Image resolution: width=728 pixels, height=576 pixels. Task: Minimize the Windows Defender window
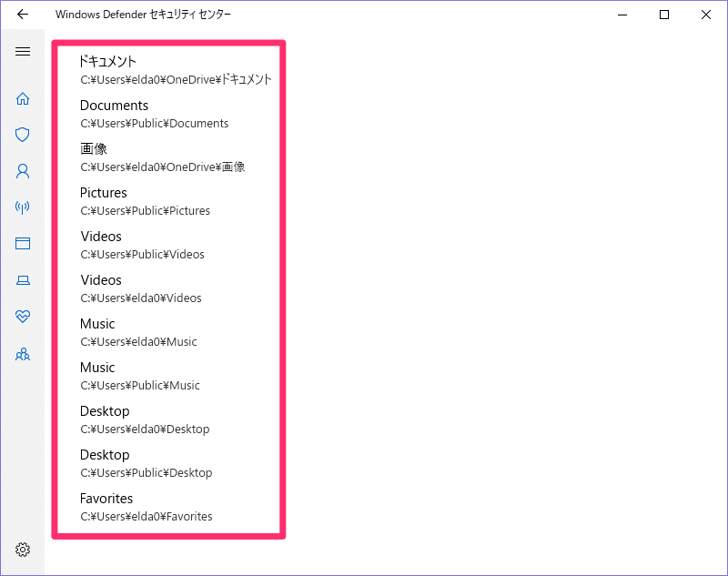(x=622, y=15)
